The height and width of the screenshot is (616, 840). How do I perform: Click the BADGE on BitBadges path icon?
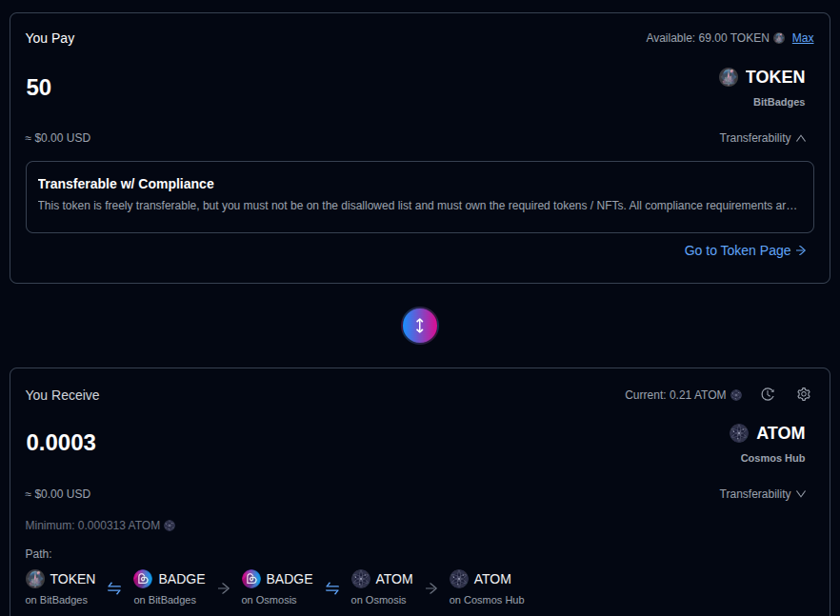tap(143, 579)
